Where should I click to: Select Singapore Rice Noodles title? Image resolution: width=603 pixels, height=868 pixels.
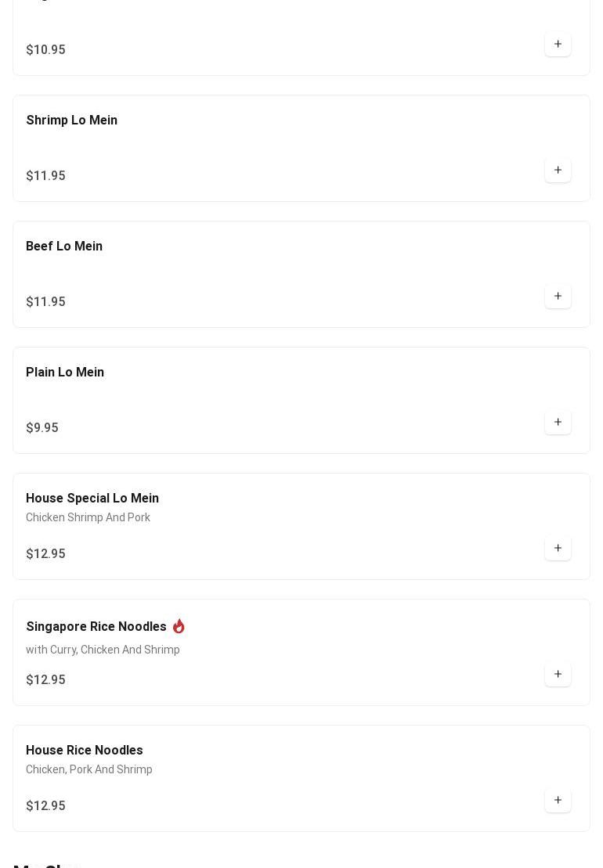pyautogui.click(x=96, y=627)
